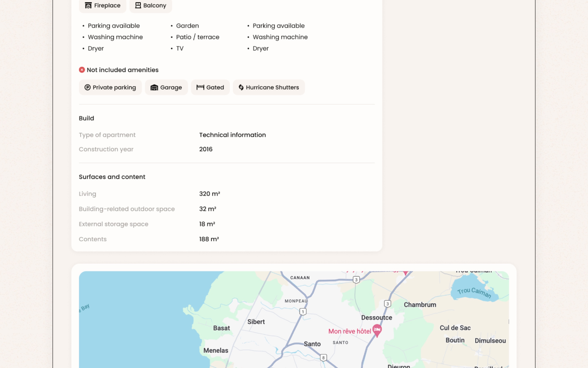Select the Balcony amenity chip label
The width and height of the screenshot is (588, 368).
[155, 5]
